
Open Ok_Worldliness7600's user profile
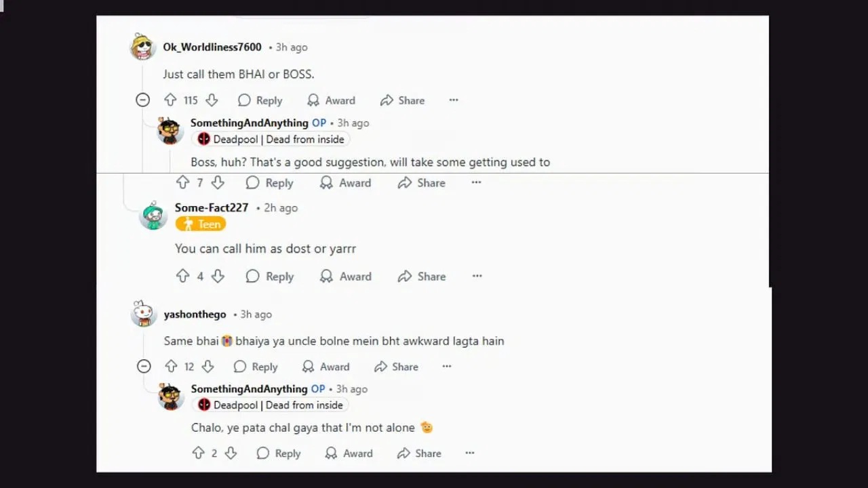tap(212, 47)
